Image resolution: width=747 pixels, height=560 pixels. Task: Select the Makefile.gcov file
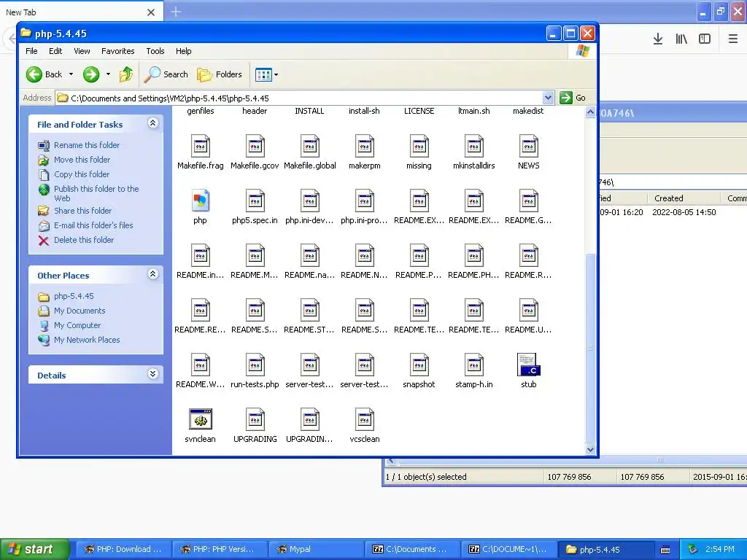pos(255,152)
